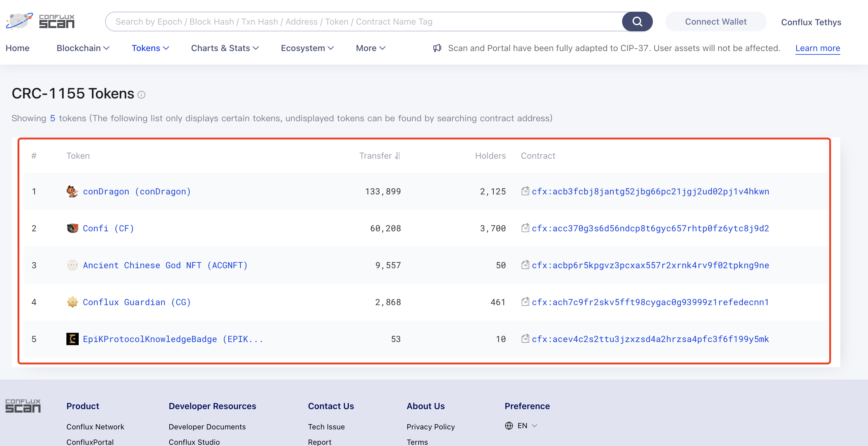This screenshot has height=446, width=868.
Task: Click the Conflux Guardian token icon
Action: pyautogui.click(x=73, y=302)
